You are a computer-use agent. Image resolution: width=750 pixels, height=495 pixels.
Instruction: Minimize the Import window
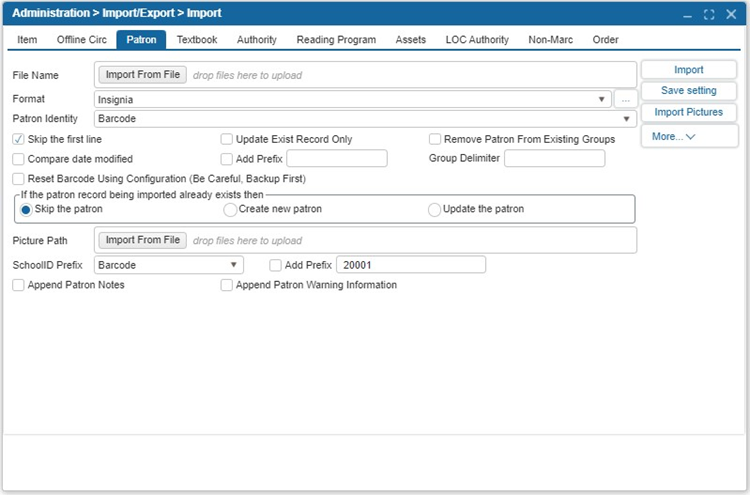click(687, 14)
